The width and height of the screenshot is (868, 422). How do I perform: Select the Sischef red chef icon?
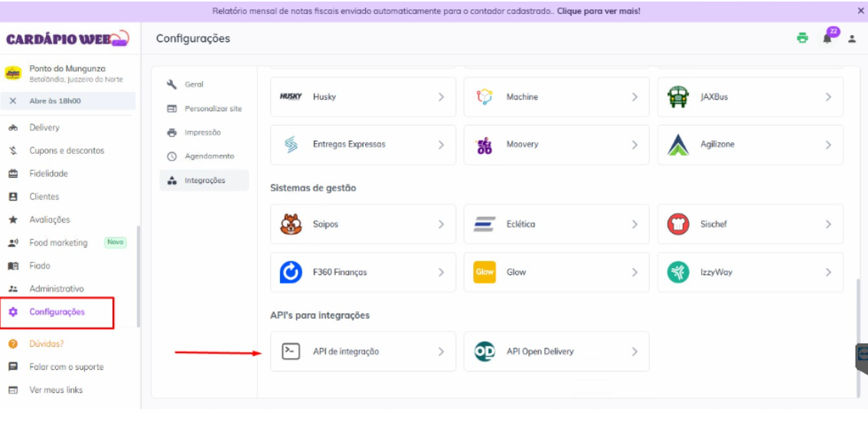click(677, 224)
